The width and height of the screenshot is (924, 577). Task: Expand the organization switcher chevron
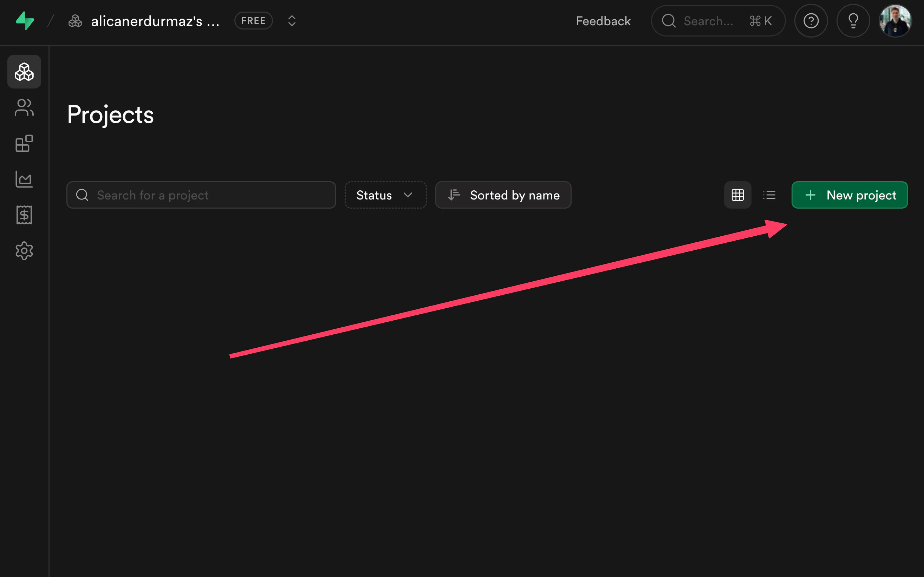(292, 21)
